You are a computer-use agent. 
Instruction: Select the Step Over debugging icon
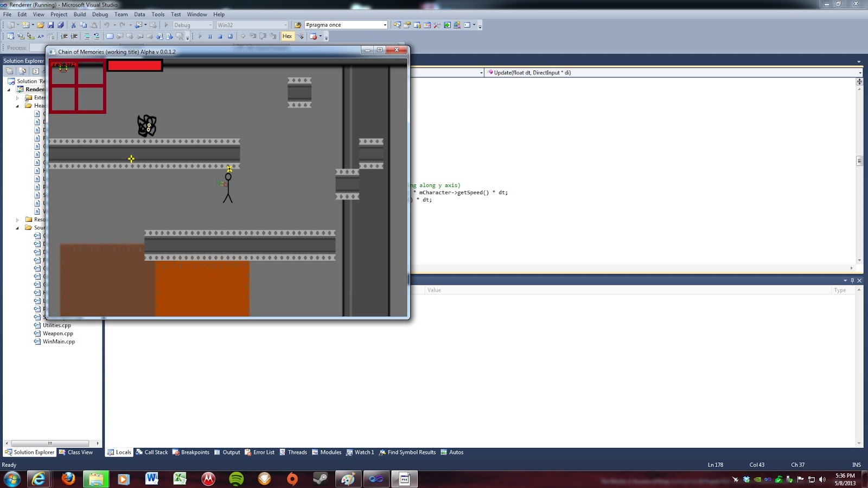tap(262, 36)
